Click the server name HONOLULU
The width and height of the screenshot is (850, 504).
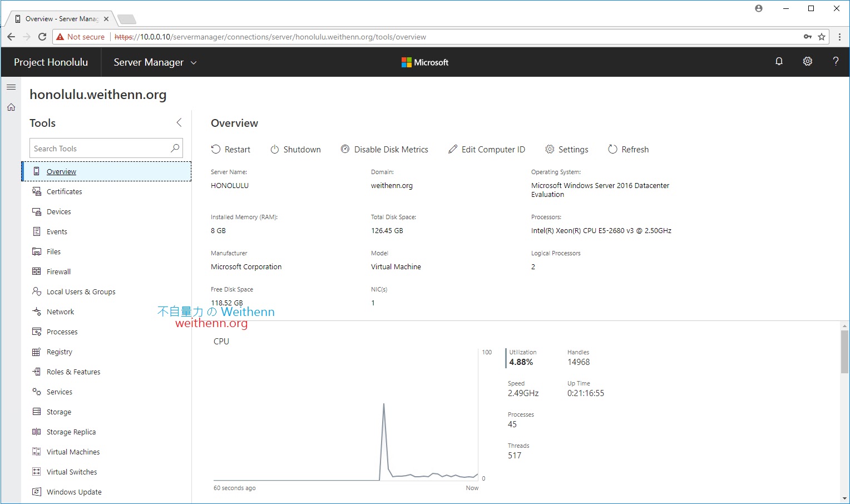click(x=230, y=186)
